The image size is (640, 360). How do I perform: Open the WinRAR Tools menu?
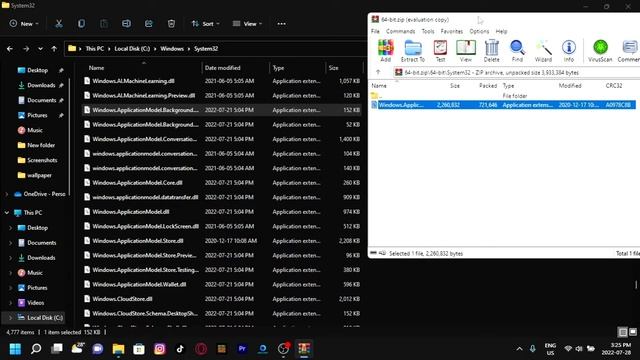(428, 31)
